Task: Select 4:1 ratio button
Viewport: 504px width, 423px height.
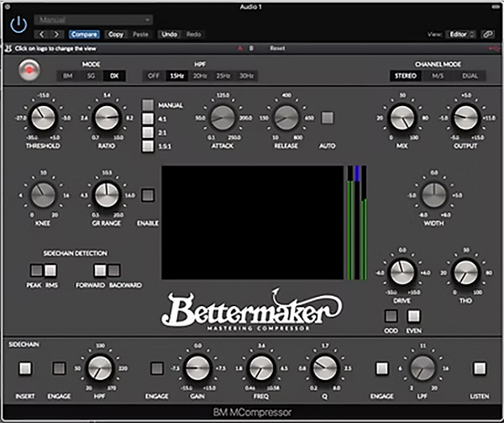Action: [148, 119]
